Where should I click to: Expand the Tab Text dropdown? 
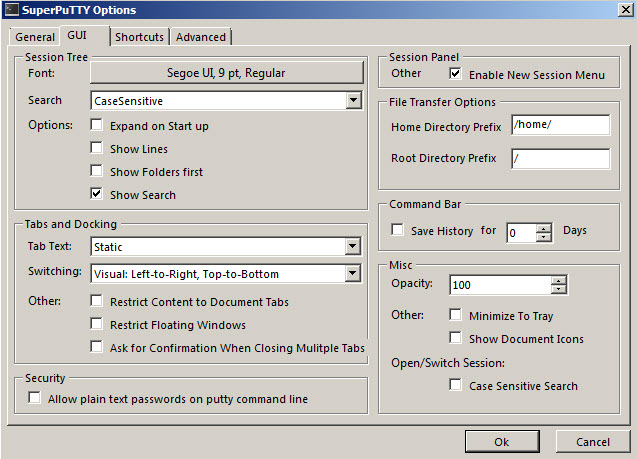pyautogui.click(x=353, y=246)
